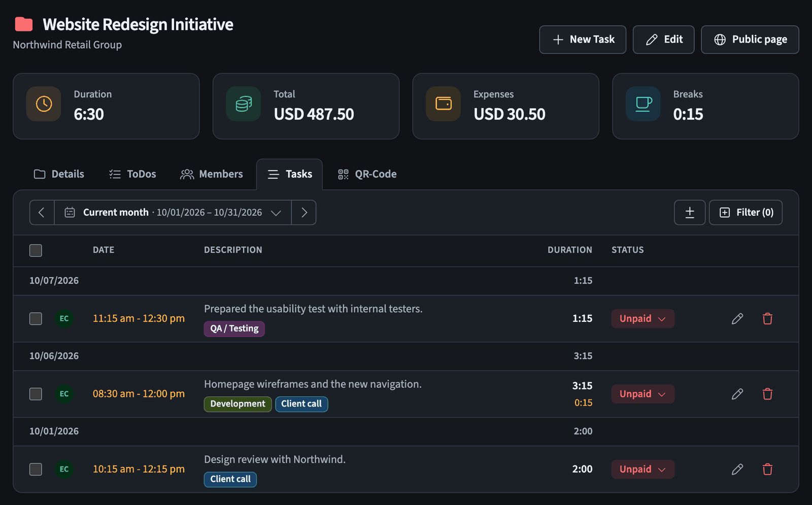The image size is (812, 505).
Task: Open Unpaid status dropdown for Design review
Action: coord(642,469)
